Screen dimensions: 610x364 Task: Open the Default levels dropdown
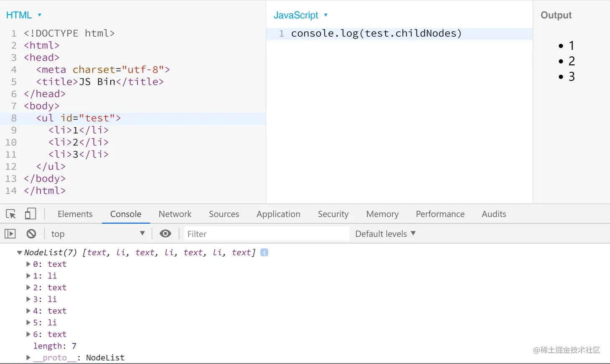[385, 234]
